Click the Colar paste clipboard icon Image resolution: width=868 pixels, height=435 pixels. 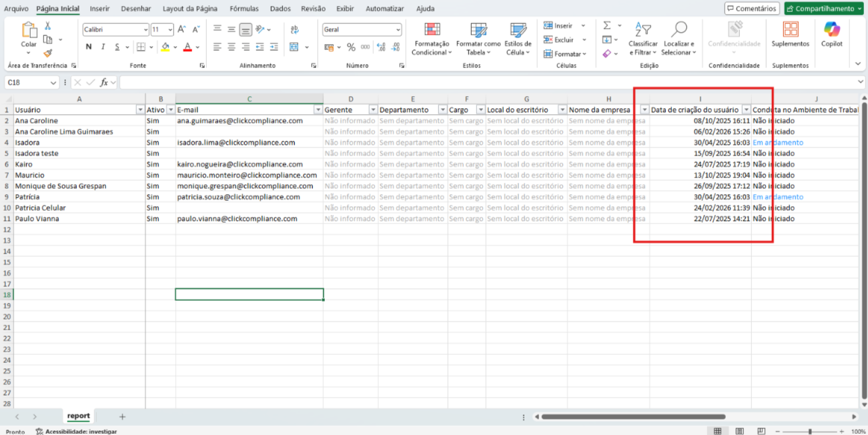coord(29,31)
